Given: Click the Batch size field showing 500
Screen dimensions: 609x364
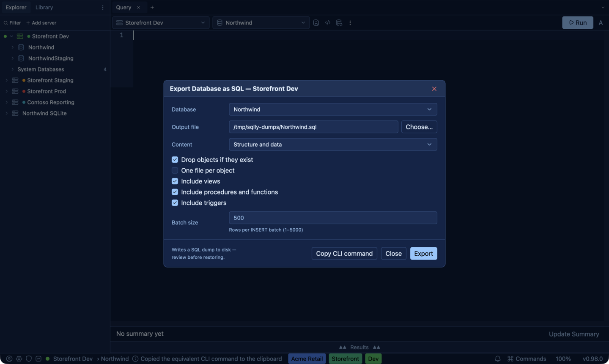Looking at the screenshot, I should pyautogui.click(x=333, y=218).
